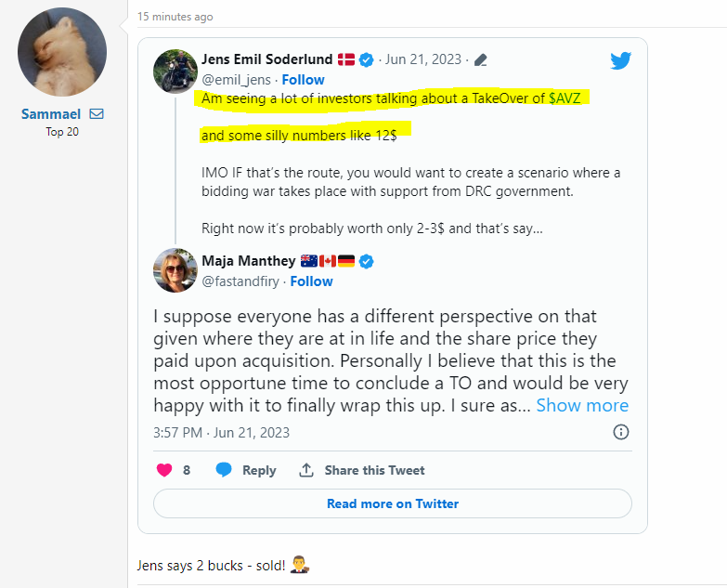Click Maja Manthey's profile photo
The height and width of the screenshot is (588, 727).
click(x=175, y=271)
